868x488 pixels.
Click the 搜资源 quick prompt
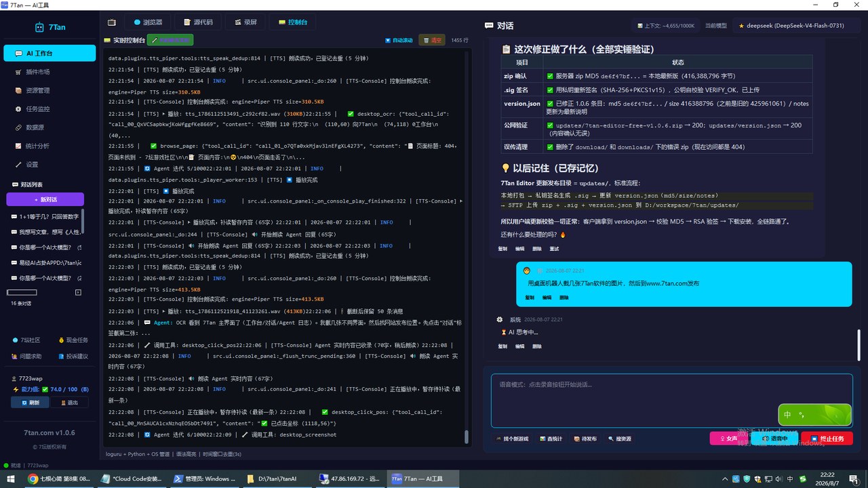pos(620,439)
